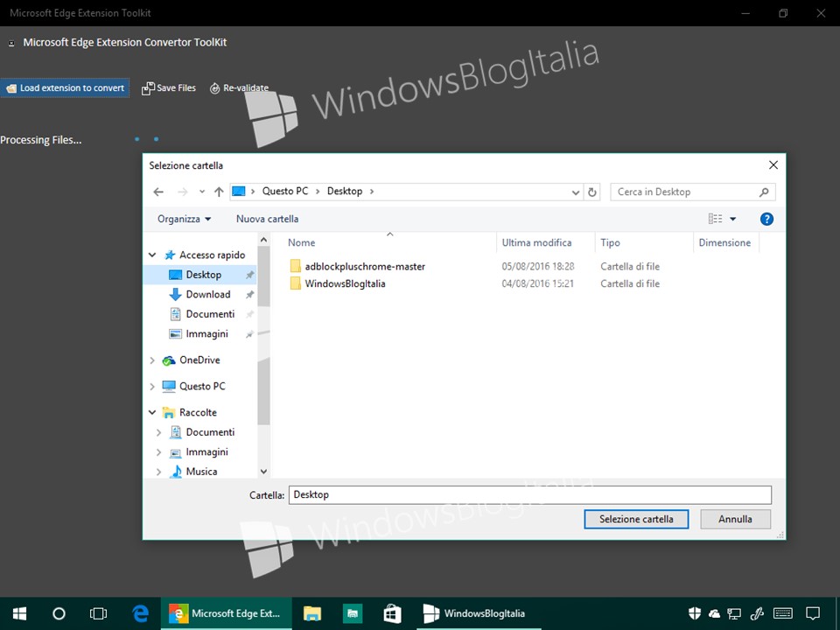
Task: Click Annulla to cancel dialog
Action: point(735,519)
